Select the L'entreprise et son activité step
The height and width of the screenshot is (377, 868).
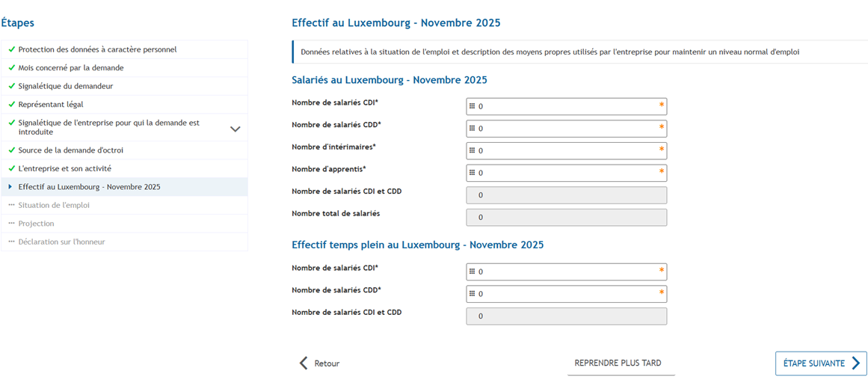pyautogui.click(x=65, y=168)
